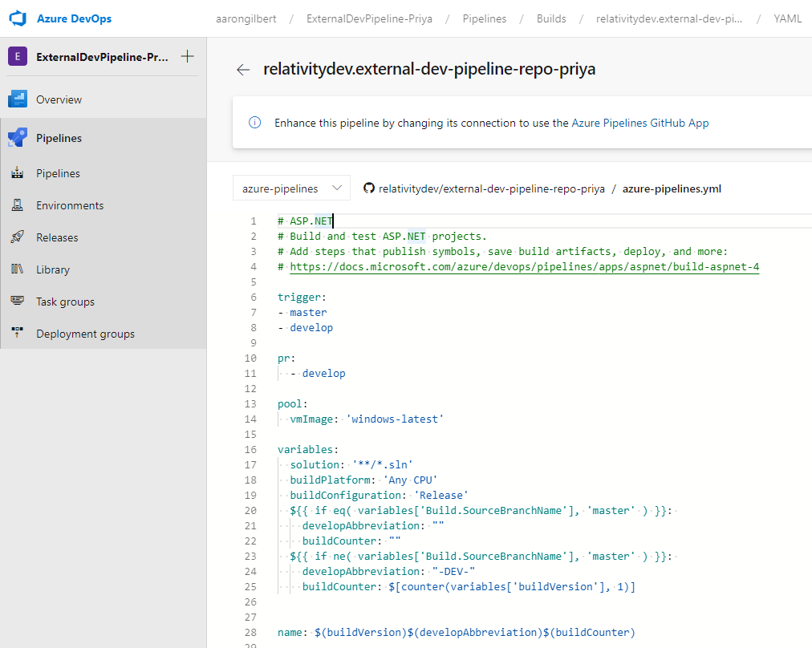This screenshot has width=812, height=648.
Task: Click line number 28 in the gutter
Action: [250, 633]
